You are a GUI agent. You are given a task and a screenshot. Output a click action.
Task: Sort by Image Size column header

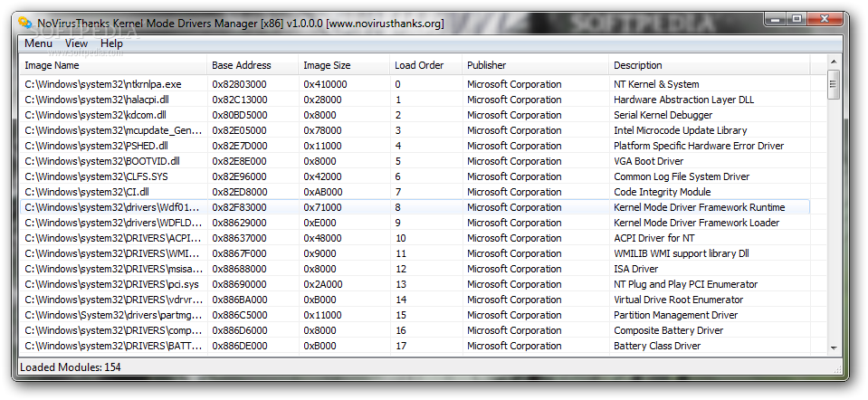(344, 65)
